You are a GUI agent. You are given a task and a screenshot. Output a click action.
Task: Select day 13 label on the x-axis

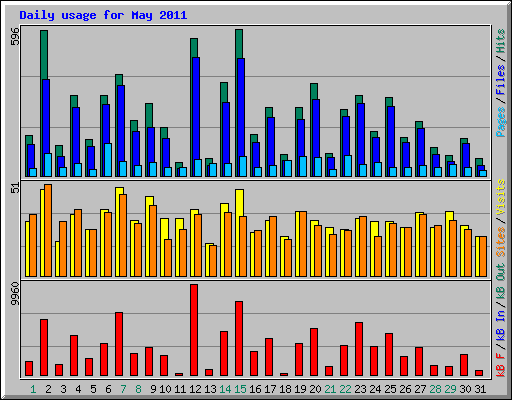pyautogui.click(x=210, y=389)
